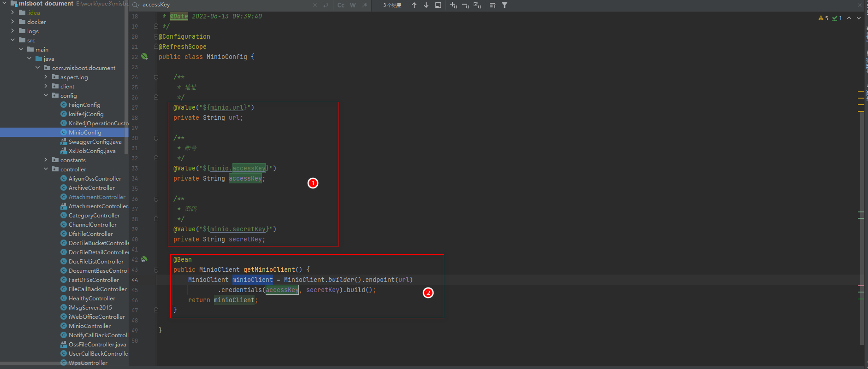Click the 5 warnings indicator
This screenshot has height=369, width=868.
823,18
